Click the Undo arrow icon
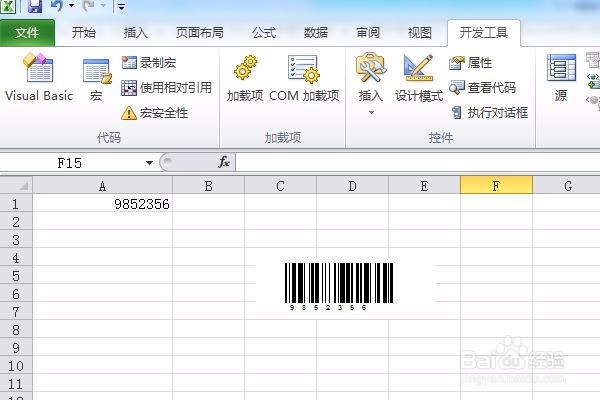 57,6
